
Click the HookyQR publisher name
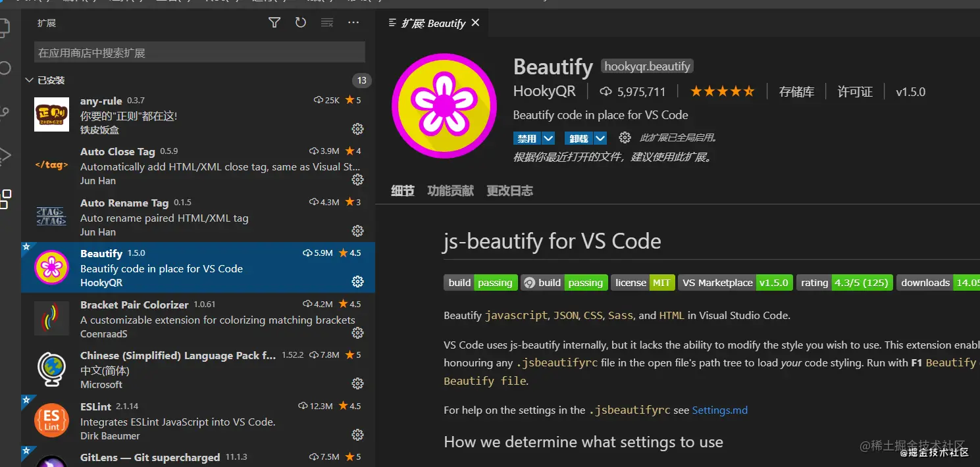click(544, 91)
